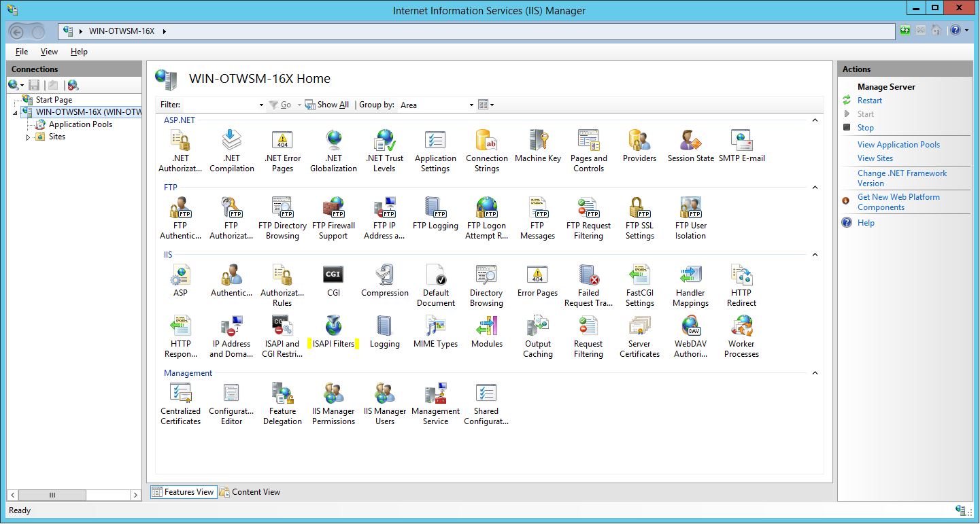Open Feature Delegation feature
The height and width of the screenshot is (524, 980).
coord(282,403)
